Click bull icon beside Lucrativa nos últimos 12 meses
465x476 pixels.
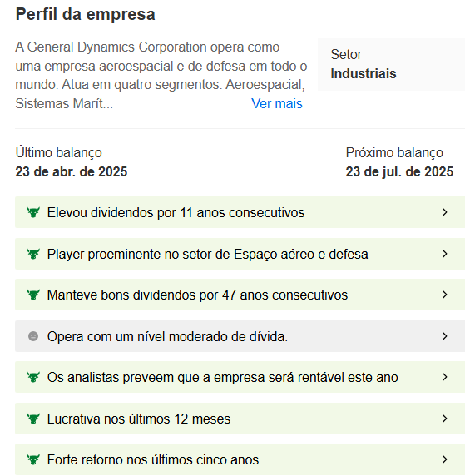(33, 419)
